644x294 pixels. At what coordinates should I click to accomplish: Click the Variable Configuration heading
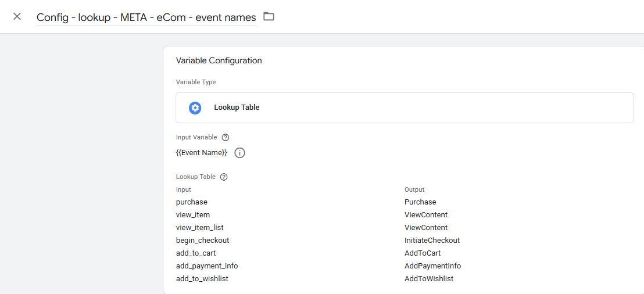point(219,61)
